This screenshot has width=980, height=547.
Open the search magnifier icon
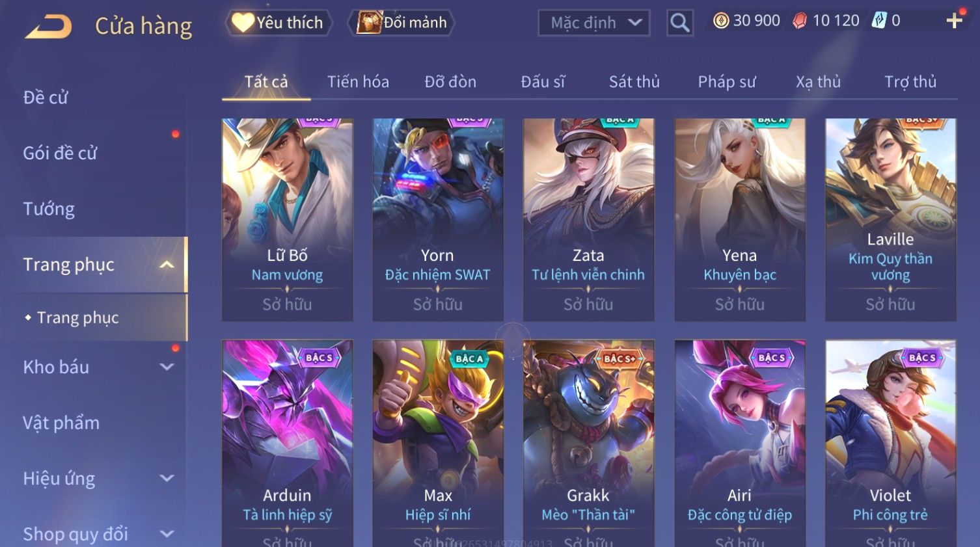pos(679,23)
